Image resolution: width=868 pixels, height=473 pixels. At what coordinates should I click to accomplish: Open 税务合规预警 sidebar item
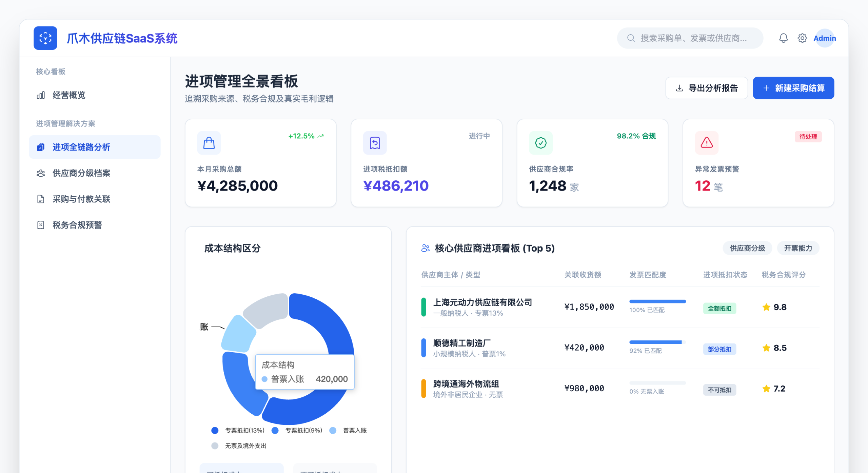pyautogui.click(x=77, y=225)
